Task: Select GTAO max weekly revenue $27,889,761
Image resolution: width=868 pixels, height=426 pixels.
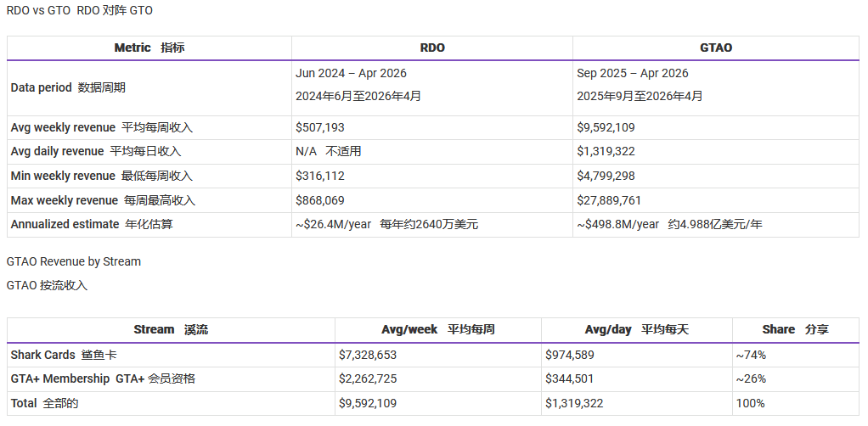Action: [x=609, y=200]
